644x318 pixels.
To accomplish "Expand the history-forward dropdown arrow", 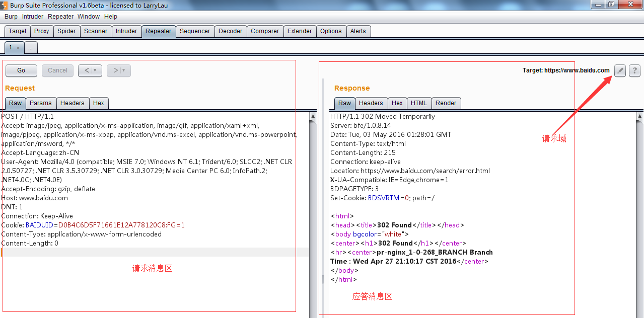I will pos(124,70).
